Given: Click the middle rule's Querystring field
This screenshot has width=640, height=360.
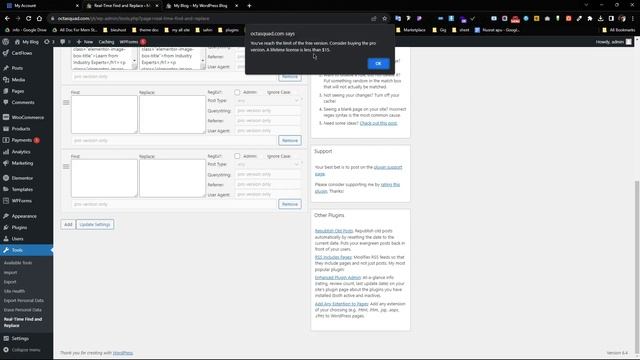Looking at the screenshot, I should (x=268, y=111).
